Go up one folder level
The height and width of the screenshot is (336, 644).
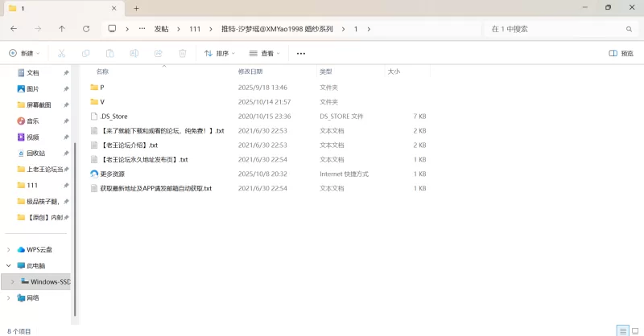tap(62, 28)
